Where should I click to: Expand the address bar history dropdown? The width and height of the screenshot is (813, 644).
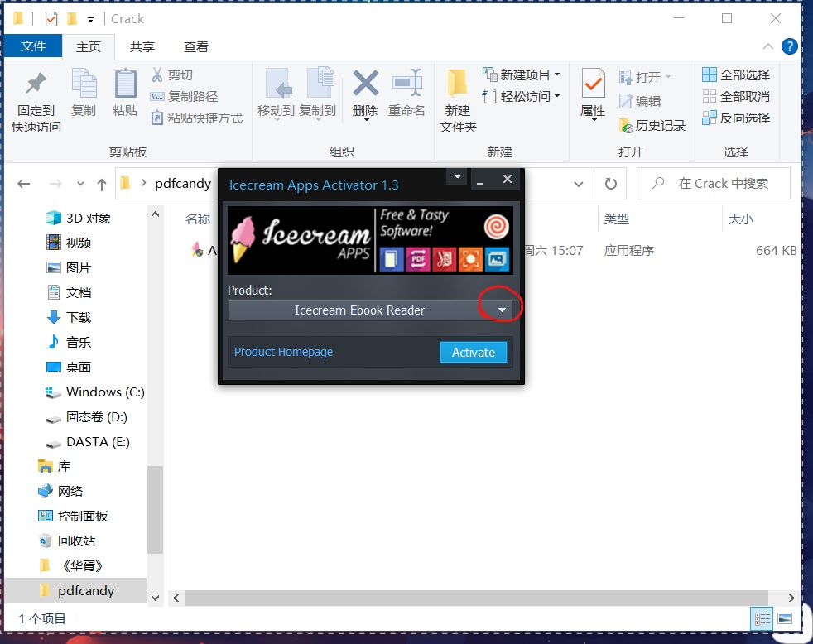tap(579, 184)
